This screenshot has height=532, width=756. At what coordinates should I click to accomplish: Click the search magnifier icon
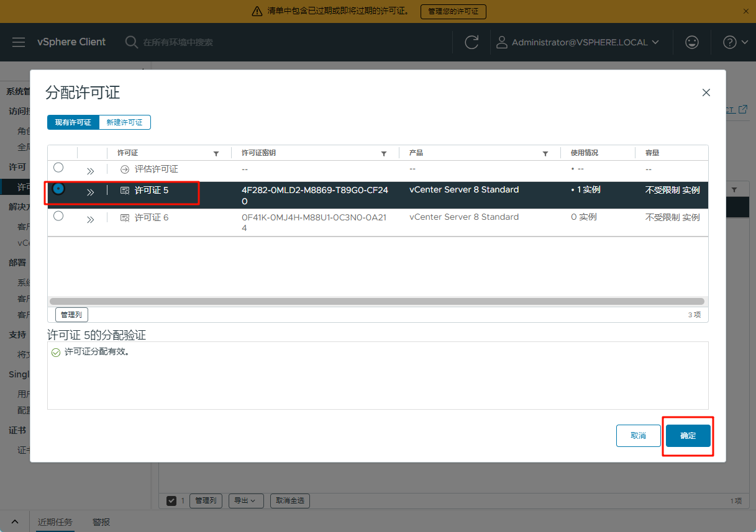click(x=132, y=42)
